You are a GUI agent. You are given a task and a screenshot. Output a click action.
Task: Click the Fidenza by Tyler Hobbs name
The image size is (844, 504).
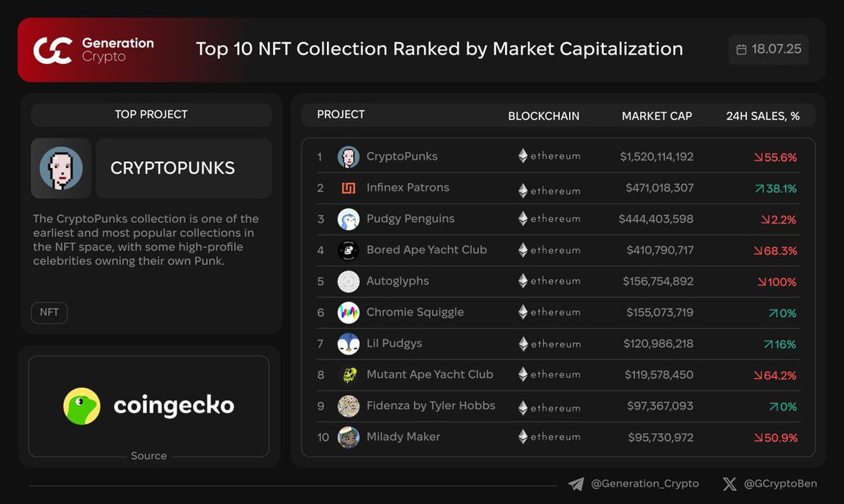[x=430, y=406]
